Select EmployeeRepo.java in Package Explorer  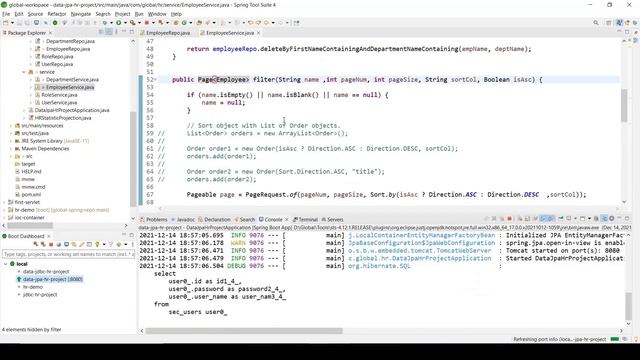tap(68, 49)
